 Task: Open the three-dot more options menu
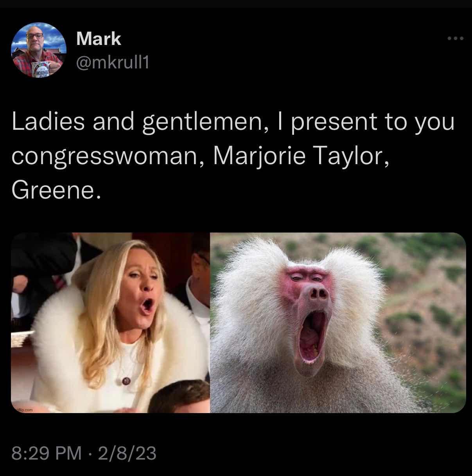point(456,38)
